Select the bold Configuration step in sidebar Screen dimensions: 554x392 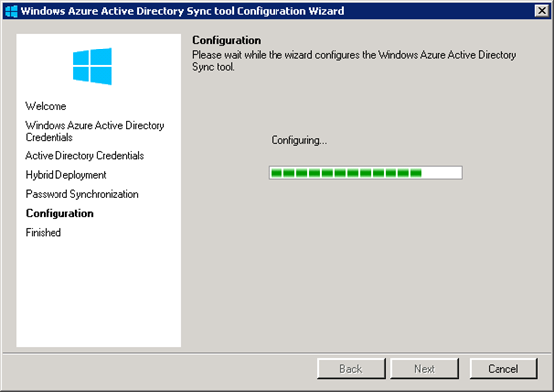pos(59,213)
